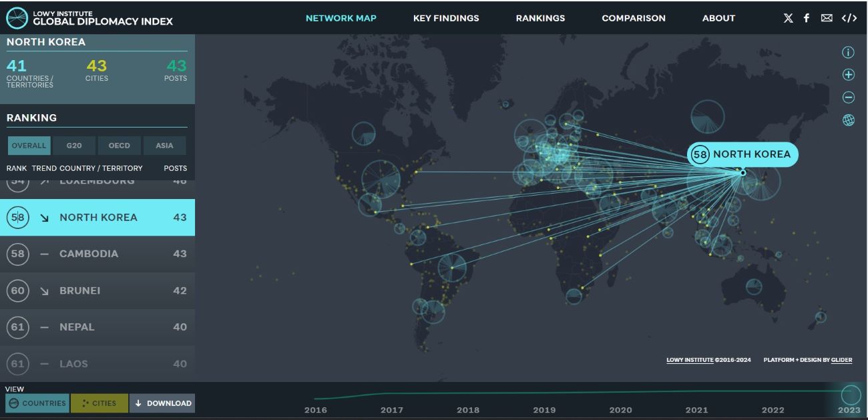Open the Network Map tab
The height and width of the screenshot is (420, 868).
click(x=341, y=18)
